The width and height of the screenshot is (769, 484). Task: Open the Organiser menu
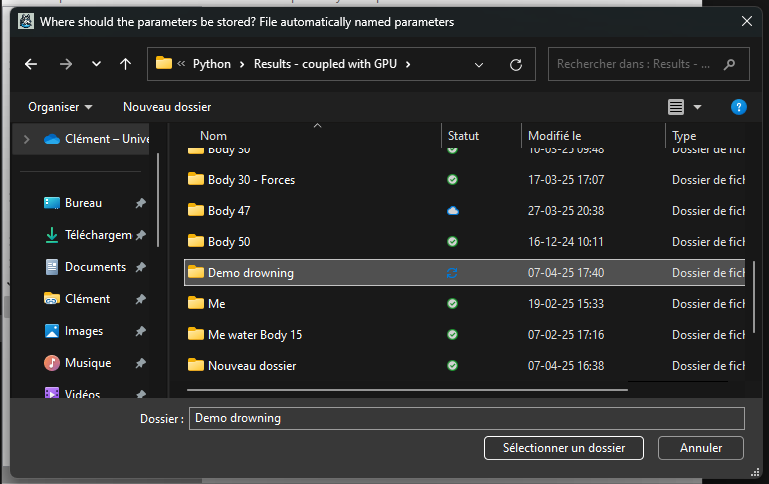point(60,107)
